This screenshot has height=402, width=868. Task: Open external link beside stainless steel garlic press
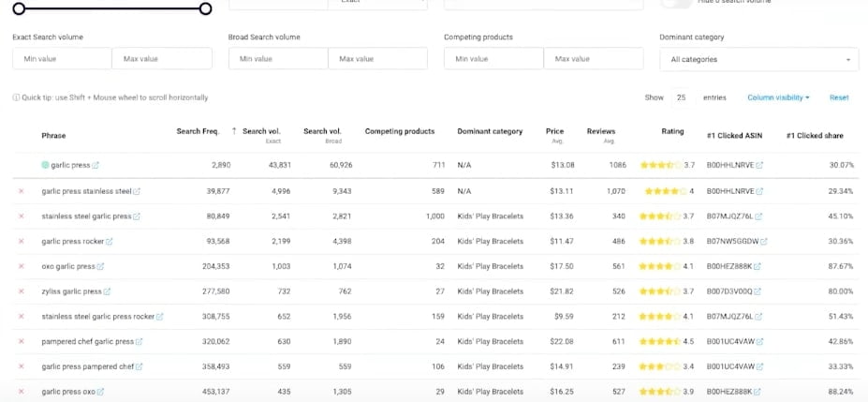click(137, 216)
